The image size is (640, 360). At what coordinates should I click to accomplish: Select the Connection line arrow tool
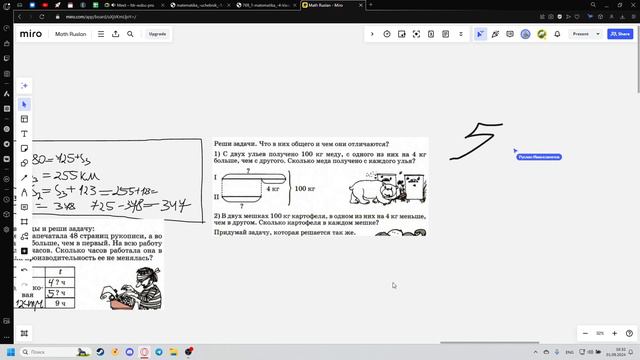(x=24, y=178)
